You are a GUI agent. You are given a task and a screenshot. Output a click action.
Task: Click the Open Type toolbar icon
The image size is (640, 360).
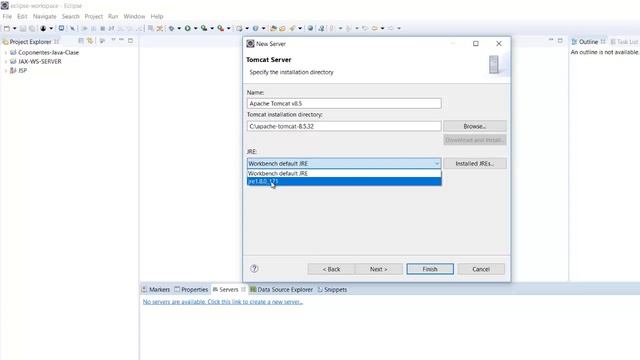pyautogui.click(x=273, y=28)
